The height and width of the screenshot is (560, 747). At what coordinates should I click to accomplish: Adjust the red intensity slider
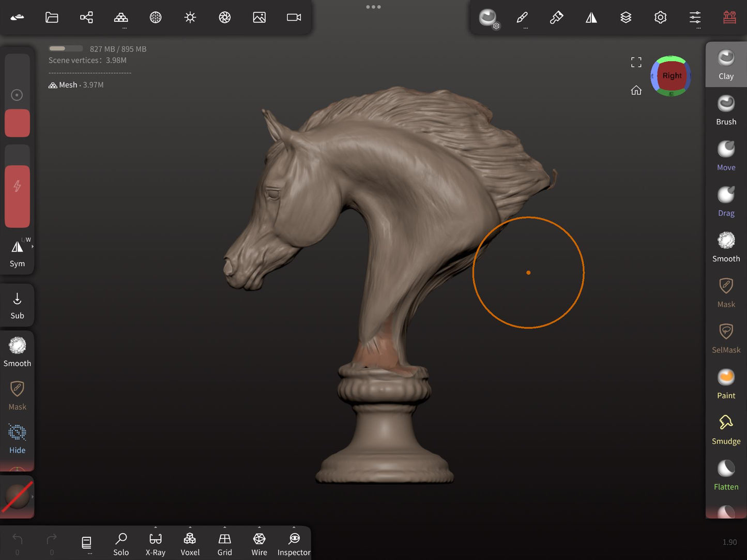click(x=17, y=196)
